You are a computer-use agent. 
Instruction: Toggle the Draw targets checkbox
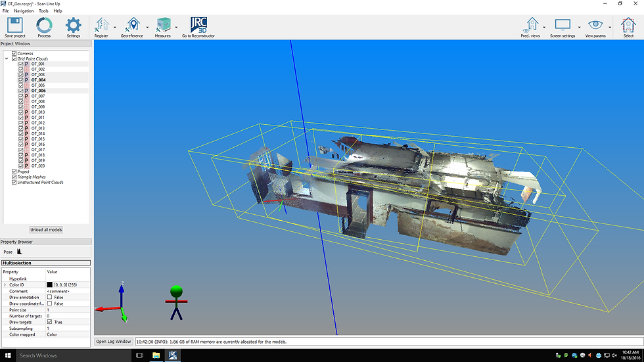pyautogui.click(x=50, y=322)
